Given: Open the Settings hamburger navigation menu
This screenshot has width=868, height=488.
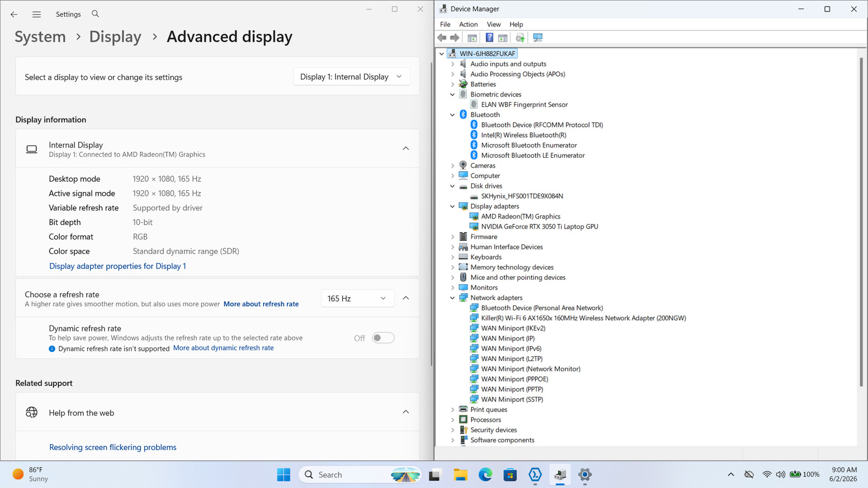Looking at the screenshot, I should (36, 14).
